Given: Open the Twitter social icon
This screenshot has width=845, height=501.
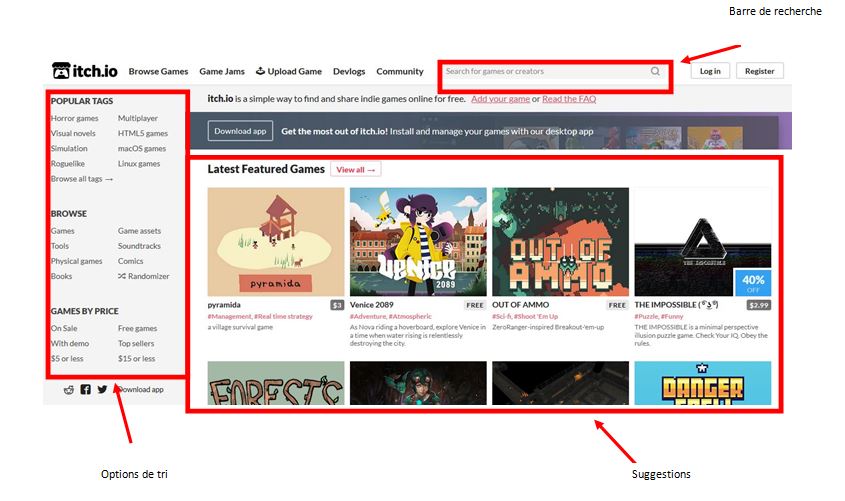Looking at the screenshot, I should pyautogui.click(x=102, y=389).
